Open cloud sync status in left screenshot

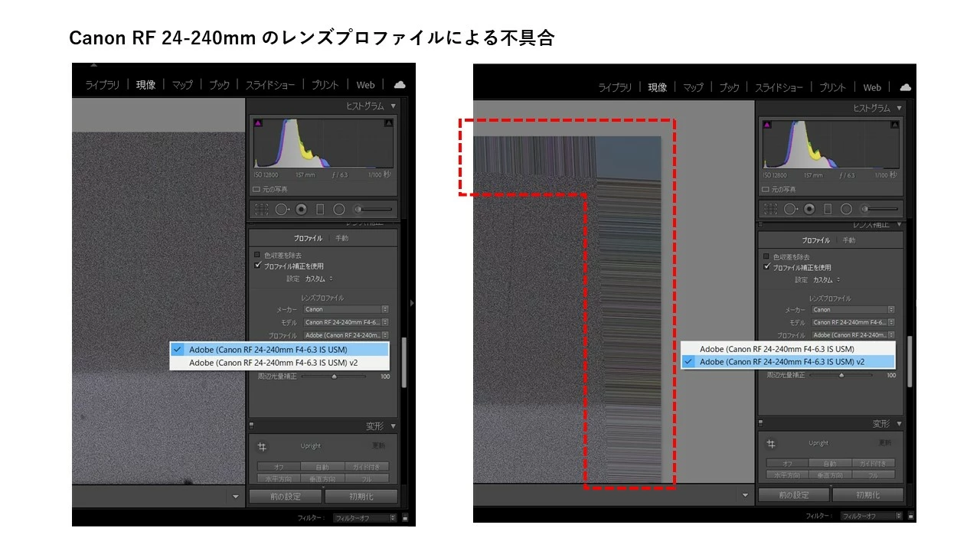399,85
